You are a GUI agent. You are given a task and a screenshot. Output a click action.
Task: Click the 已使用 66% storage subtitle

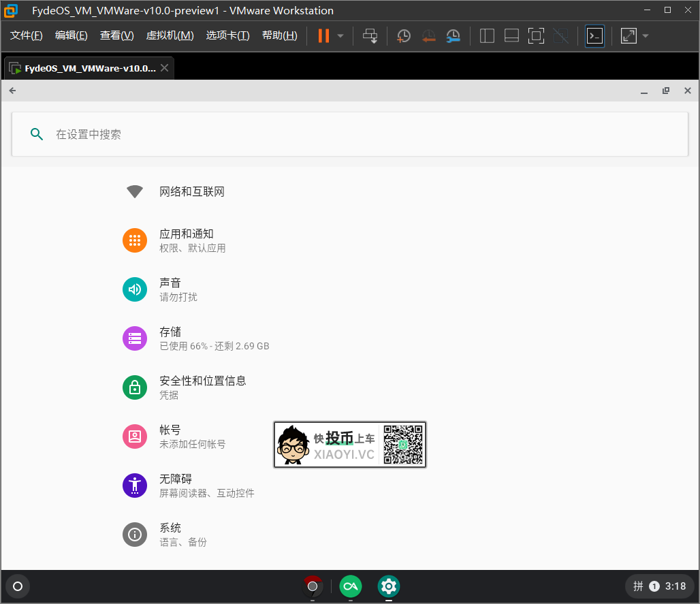click(214, 347)
